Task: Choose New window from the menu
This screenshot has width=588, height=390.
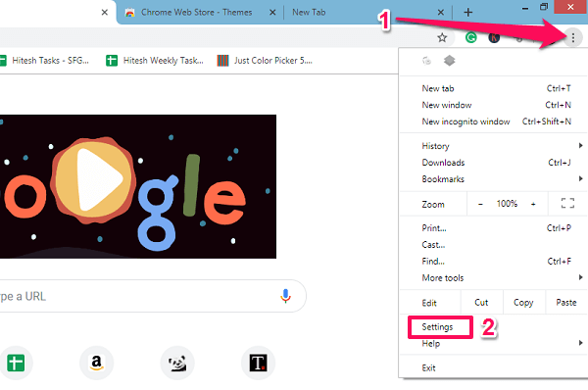Action: (493, 105)
